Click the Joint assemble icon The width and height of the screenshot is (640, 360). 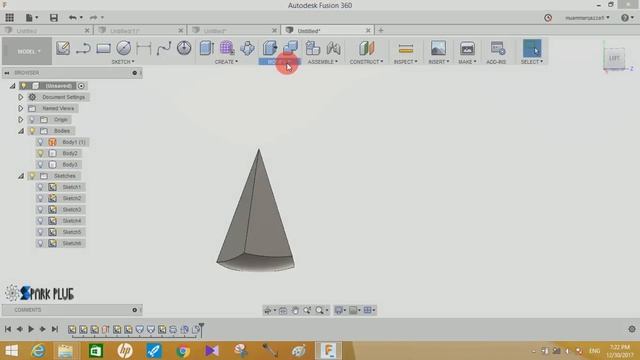(x=333, y=48)
